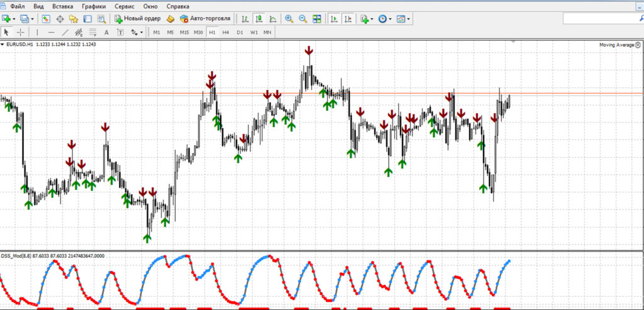Select the trendline drawing tool
This screenshot has width=644, height=310.
tap(65, 32)
